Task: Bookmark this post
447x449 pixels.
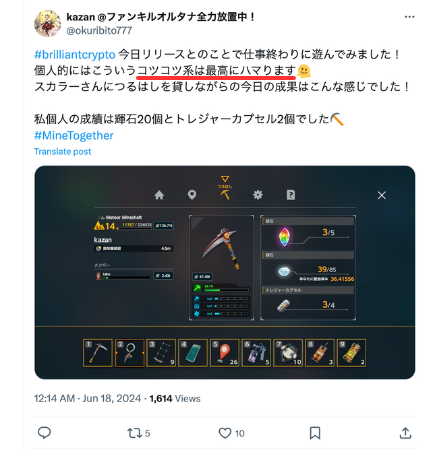Action: tap(315, 433)
